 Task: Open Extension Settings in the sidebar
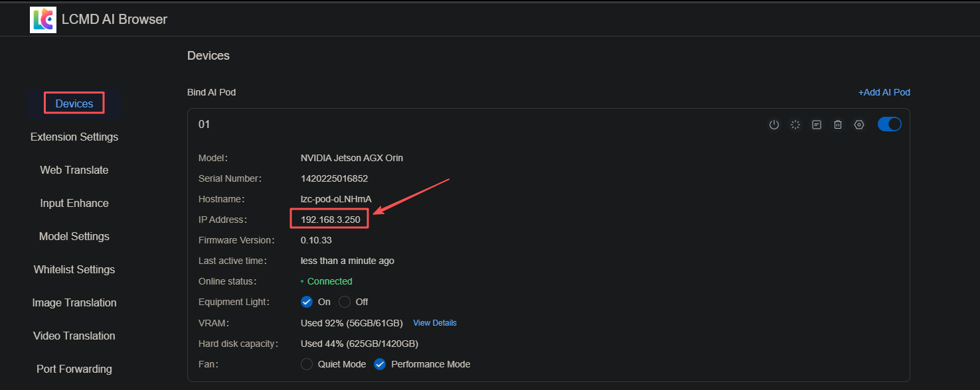[74, 137]
